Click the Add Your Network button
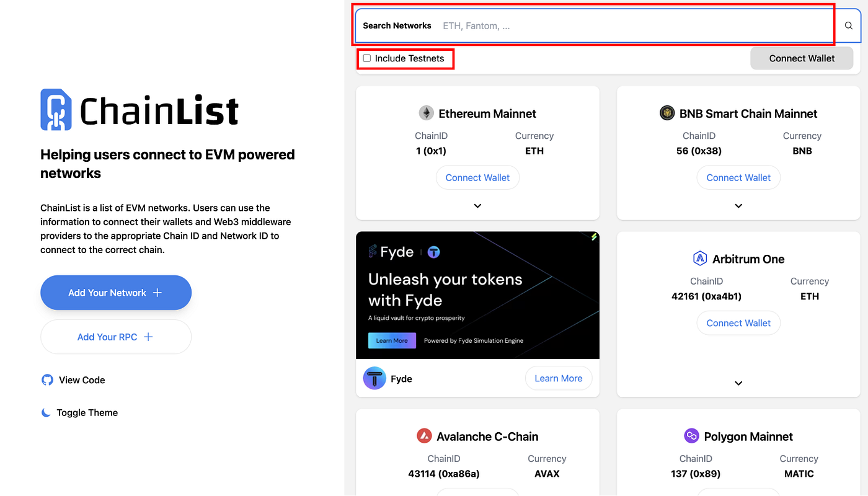The width and height of the screenshot is (868, 496). 116,293
